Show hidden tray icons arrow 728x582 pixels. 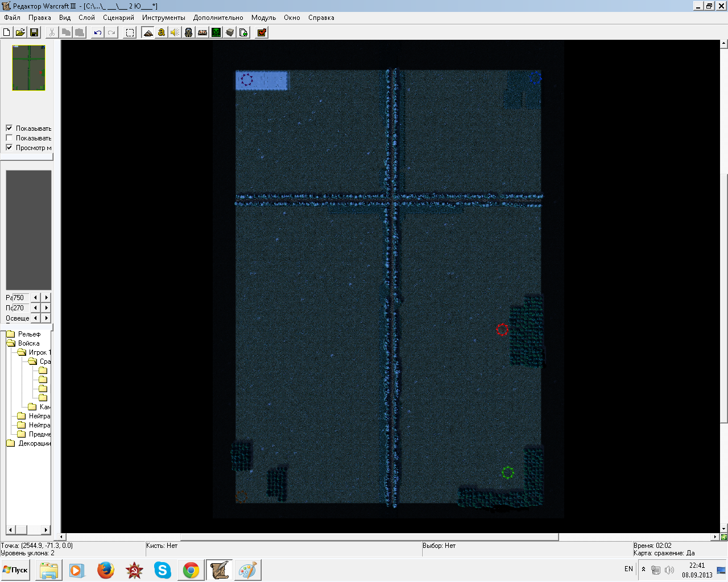[x=643, y=569]
